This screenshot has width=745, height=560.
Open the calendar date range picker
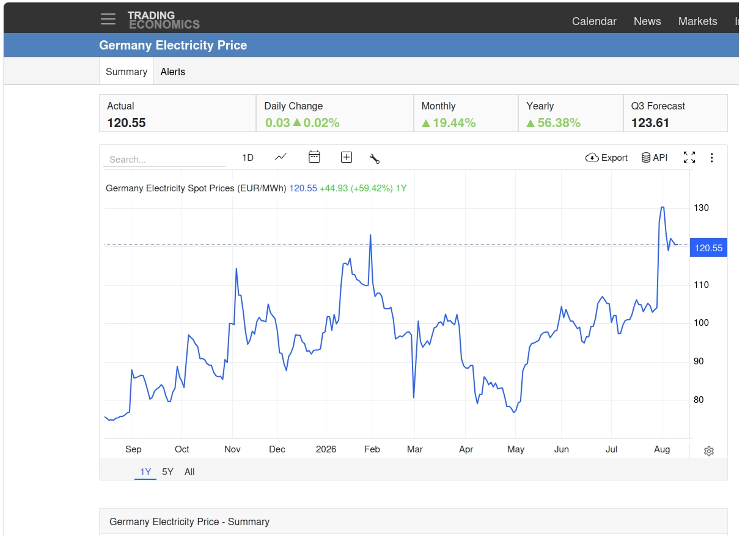[314, 157]
